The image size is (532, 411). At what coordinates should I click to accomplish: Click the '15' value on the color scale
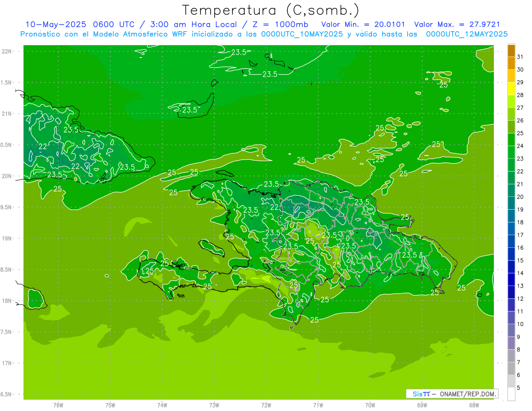pos(520,260)
